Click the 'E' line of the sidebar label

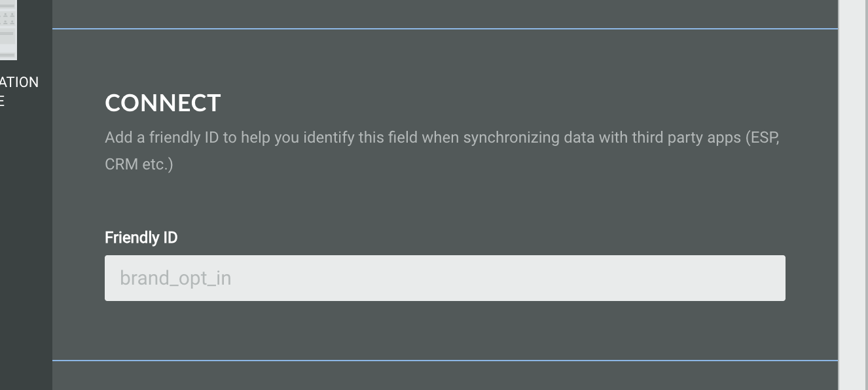point(3,101)
